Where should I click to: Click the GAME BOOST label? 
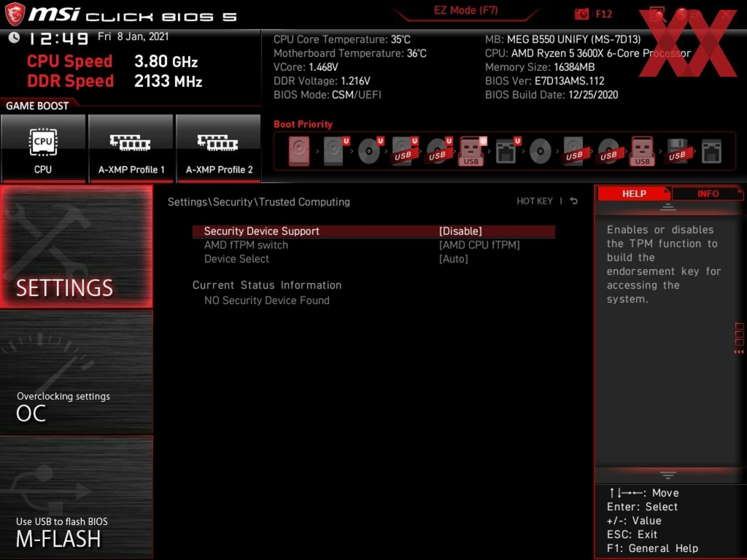(x=37, y=105)
